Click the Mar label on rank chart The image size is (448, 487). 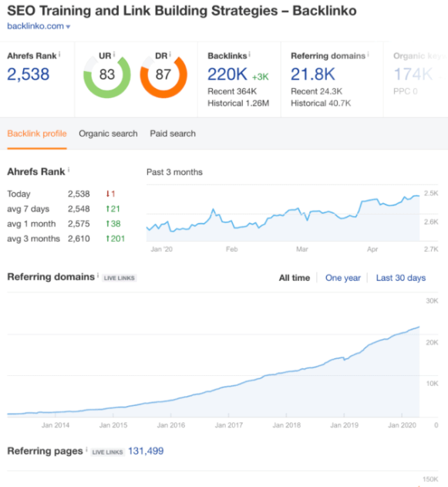(x=301, y=249)
